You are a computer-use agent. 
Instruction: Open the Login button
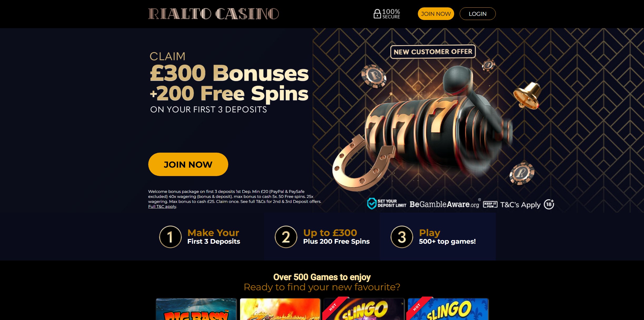pyautogui.click(x=478, y=14)
